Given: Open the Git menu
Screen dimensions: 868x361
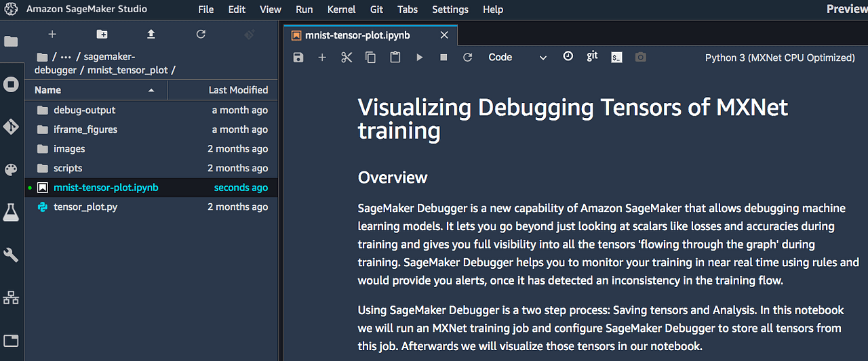Looking at the screenshot, I should 377,9.
